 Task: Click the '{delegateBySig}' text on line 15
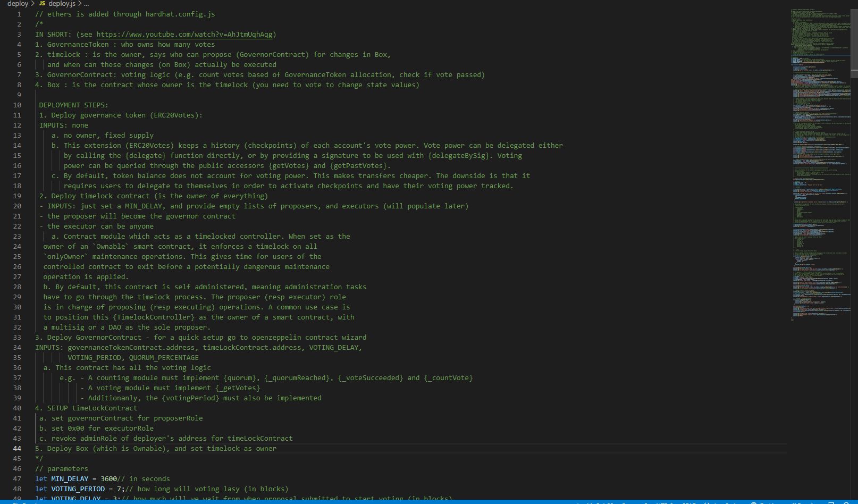[460, 155]
